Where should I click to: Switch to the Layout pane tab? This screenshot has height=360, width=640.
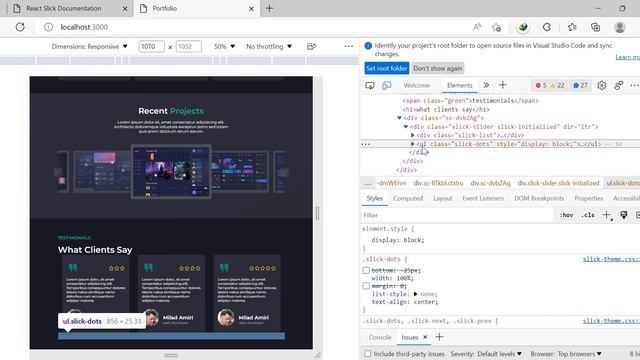coord(443,198)
